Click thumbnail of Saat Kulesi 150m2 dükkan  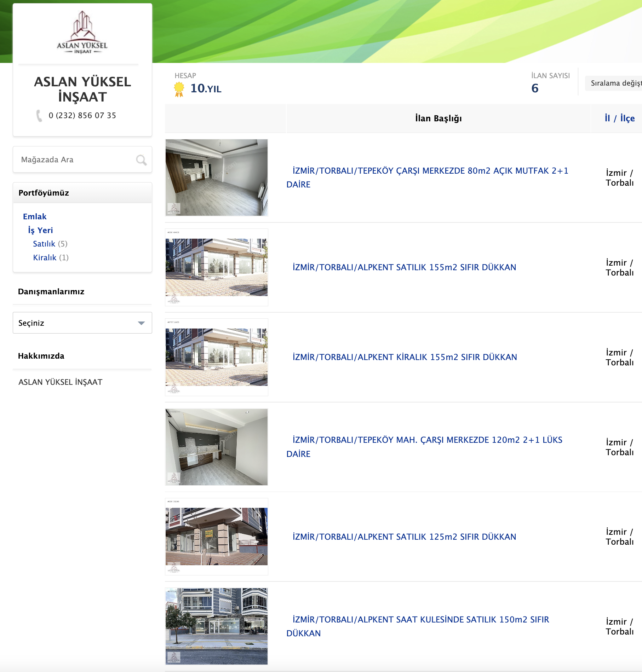pyautogui.click(x=217, y=626)
